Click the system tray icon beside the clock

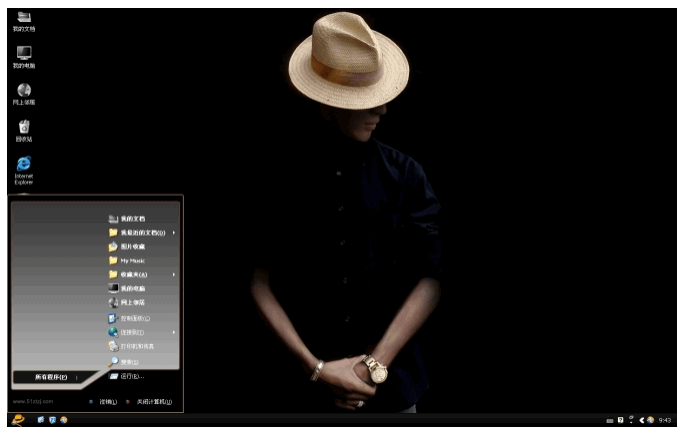(650, 420)
